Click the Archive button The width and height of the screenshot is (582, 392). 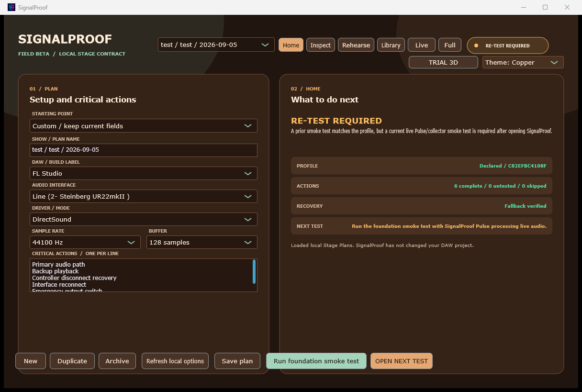pyautogui.click(x=117, y=361)
